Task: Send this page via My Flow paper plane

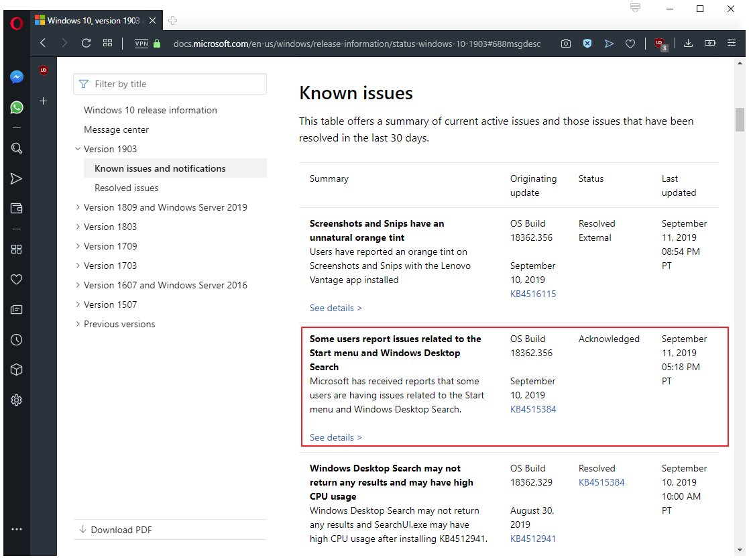Action: [x=609, y=43]
